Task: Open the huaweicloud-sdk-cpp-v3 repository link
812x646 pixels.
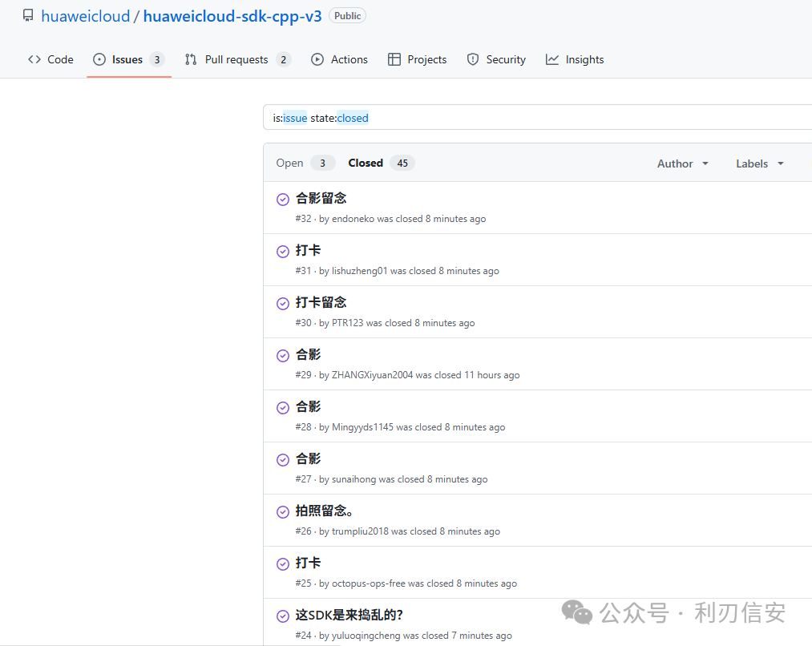Action: pyautogui.click(x=232, y=16)
